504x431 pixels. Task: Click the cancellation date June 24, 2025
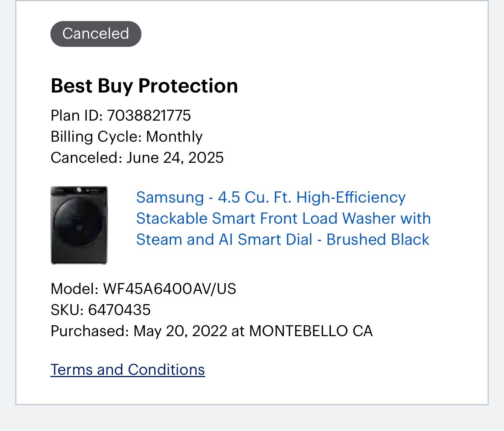point(175,158)
